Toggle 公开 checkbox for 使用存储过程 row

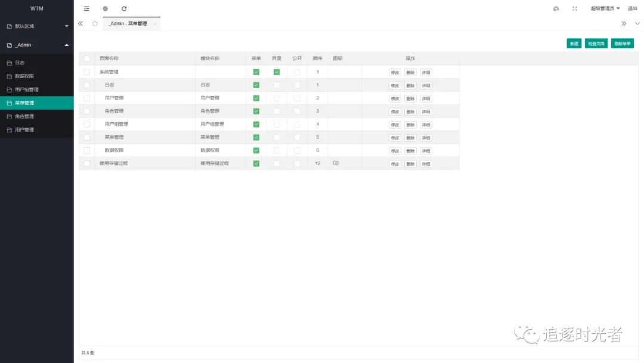click(297, 163)
